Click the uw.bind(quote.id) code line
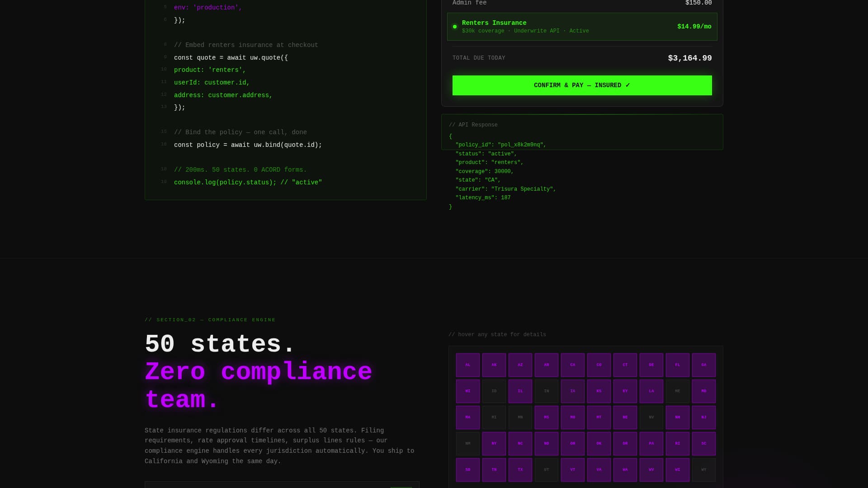 (248, 145)
